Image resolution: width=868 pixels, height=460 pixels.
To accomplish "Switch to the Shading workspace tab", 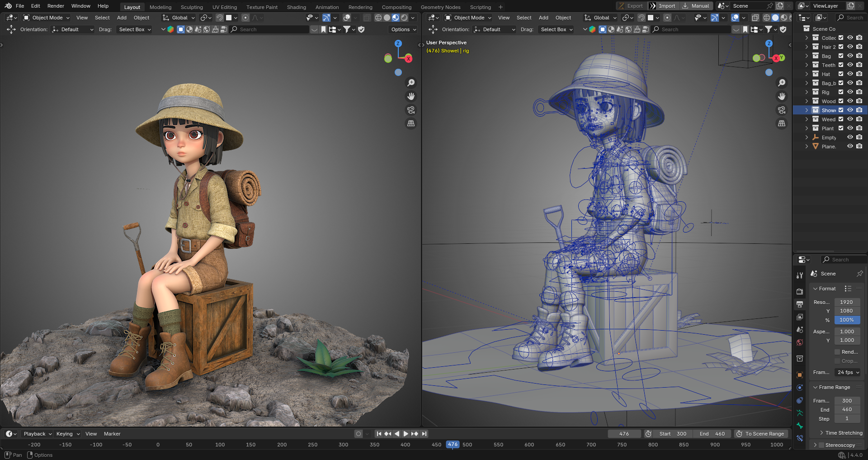I will pos(296,7).
